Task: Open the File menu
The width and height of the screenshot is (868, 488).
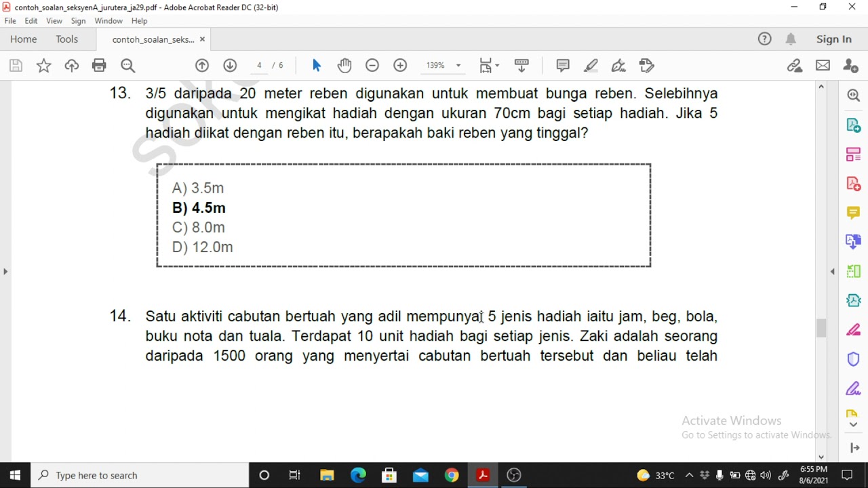Action: (x=10, y=21)
